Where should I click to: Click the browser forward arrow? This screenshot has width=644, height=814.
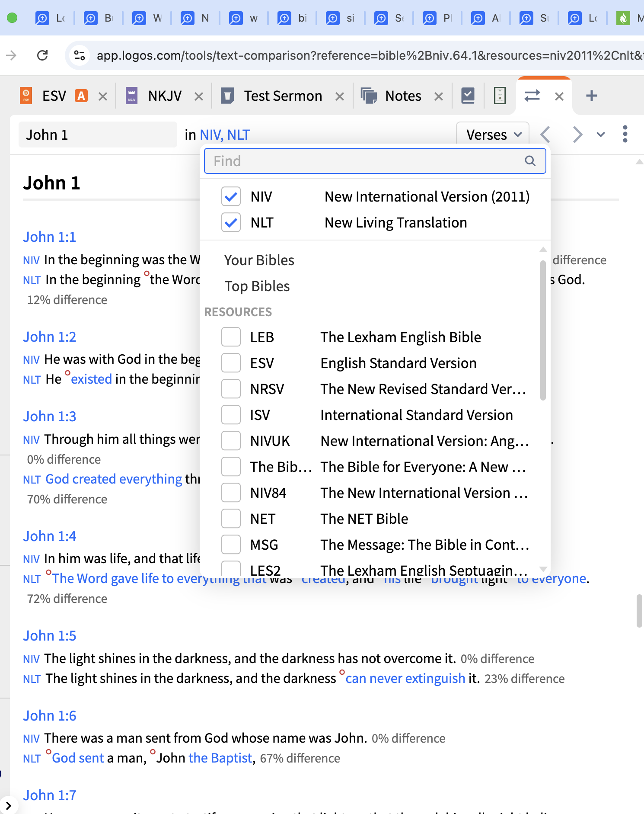point(11,55)
